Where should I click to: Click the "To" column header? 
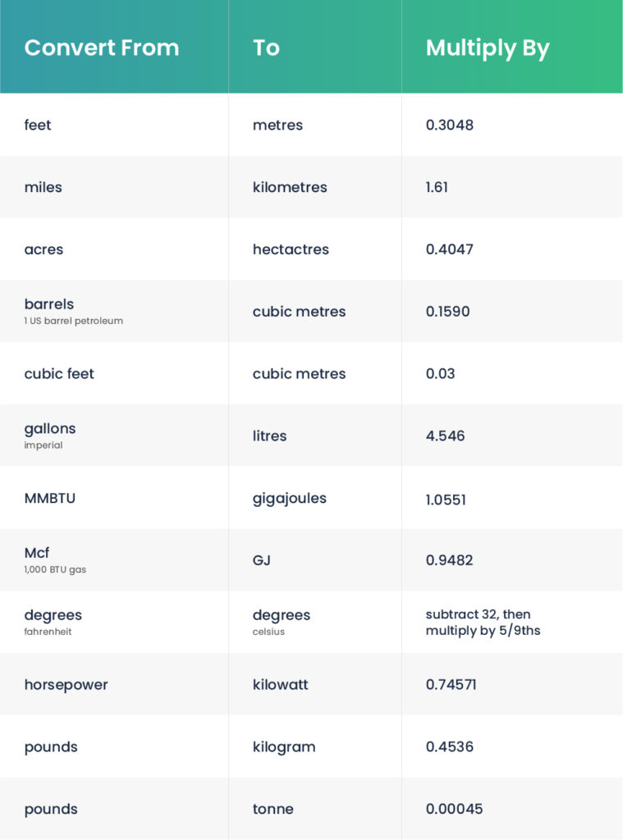pyautogui.click(x=266, y=48)
